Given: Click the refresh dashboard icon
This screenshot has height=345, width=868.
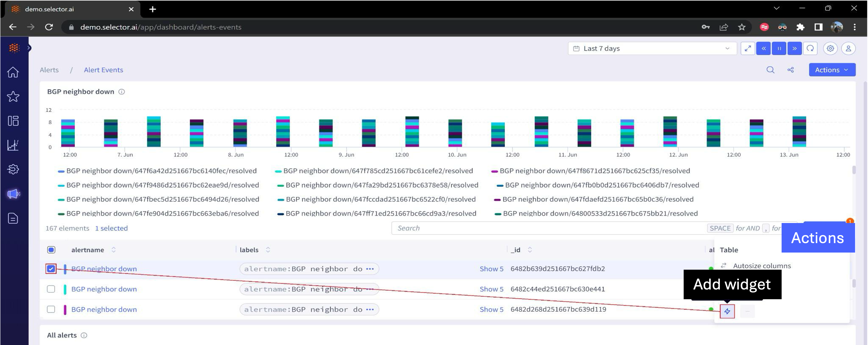Looking at the screenshot, I should (810, 48).
